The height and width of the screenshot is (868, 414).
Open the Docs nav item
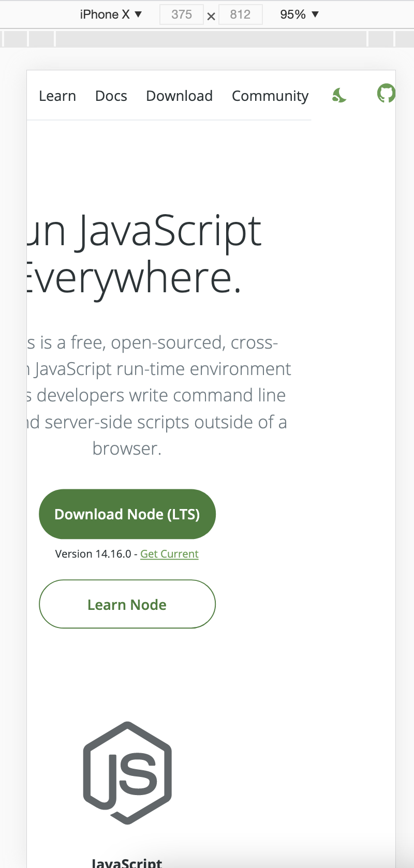click(x=111, y=96)
